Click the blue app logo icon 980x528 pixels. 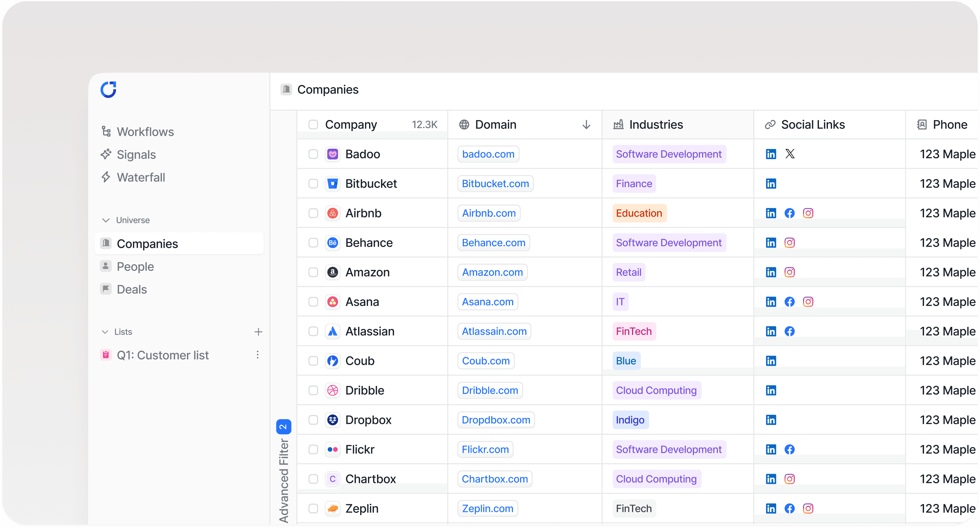108,90
